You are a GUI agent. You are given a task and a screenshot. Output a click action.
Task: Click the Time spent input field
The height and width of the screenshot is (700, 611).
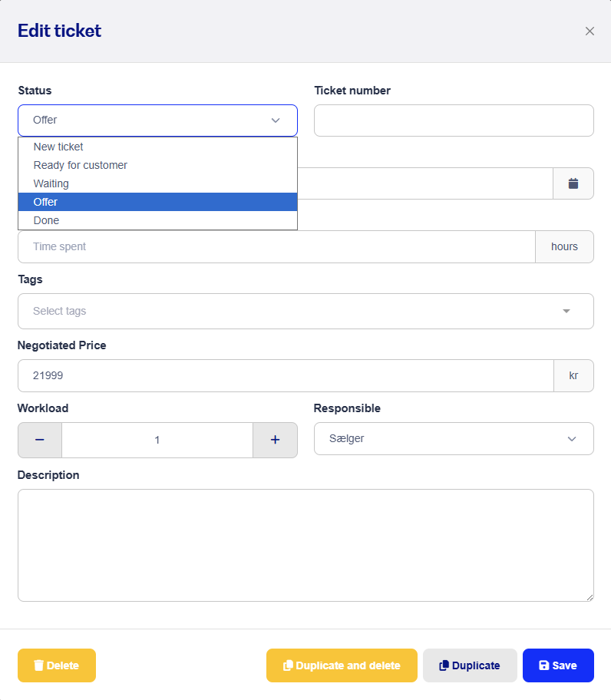pos(276,247)
